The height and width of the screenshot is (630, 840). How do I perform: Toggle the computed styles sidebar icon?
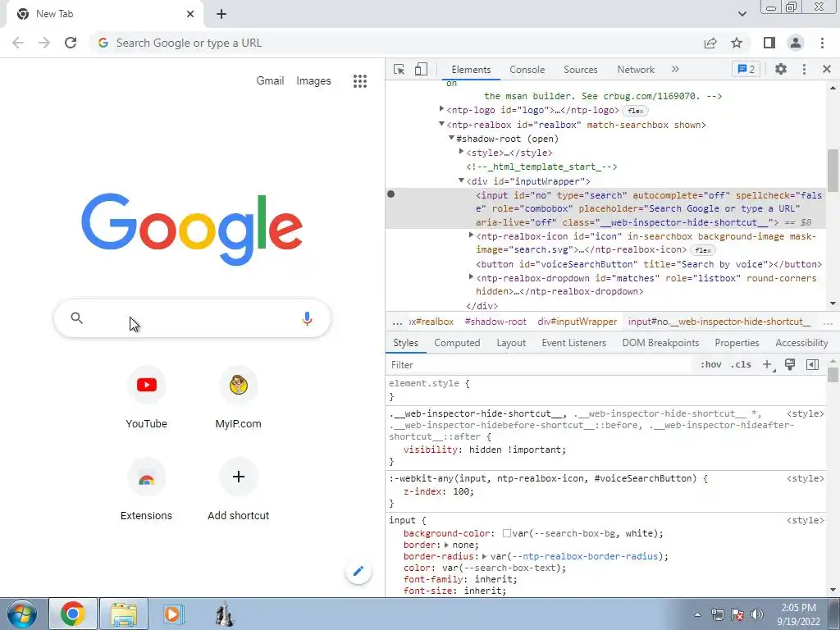click(812, 364)
